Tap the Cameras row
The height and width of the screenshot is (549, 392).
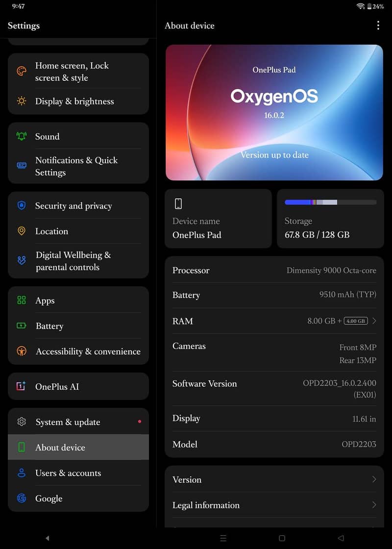coord(274,352)
